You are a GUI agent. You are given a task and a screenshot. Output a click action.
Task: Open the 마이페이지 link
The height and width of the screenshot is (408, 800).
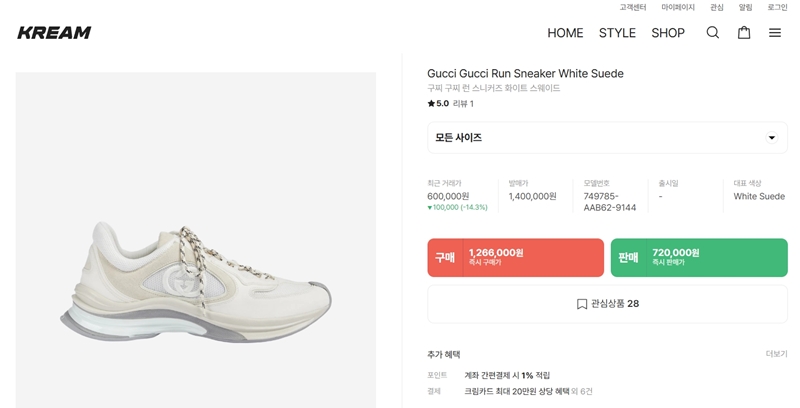(x=678, y=7)
